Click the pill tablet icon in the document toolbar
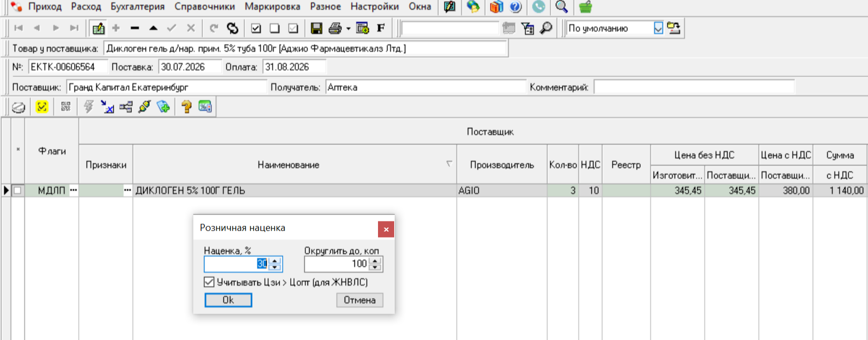The width and height of the screenshot is (868, 340). 18,107
